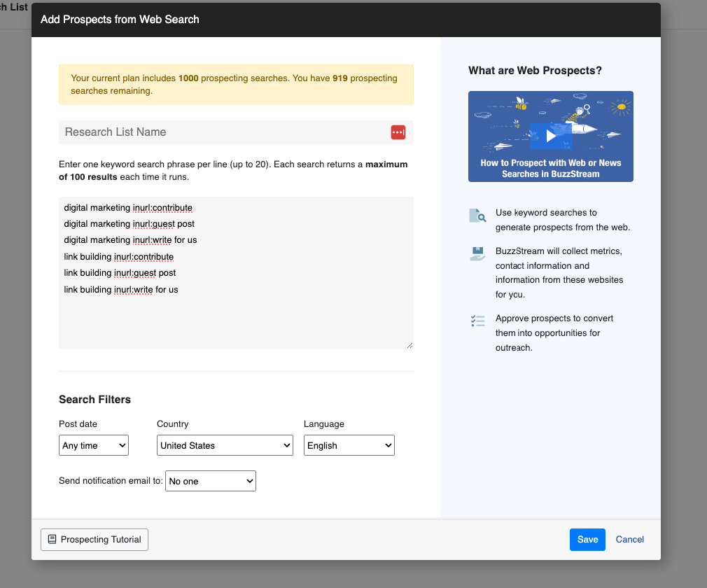Click the metrics collection icon in the sidebar
This screenshot has width=707, height=588.
coord(477,253)
